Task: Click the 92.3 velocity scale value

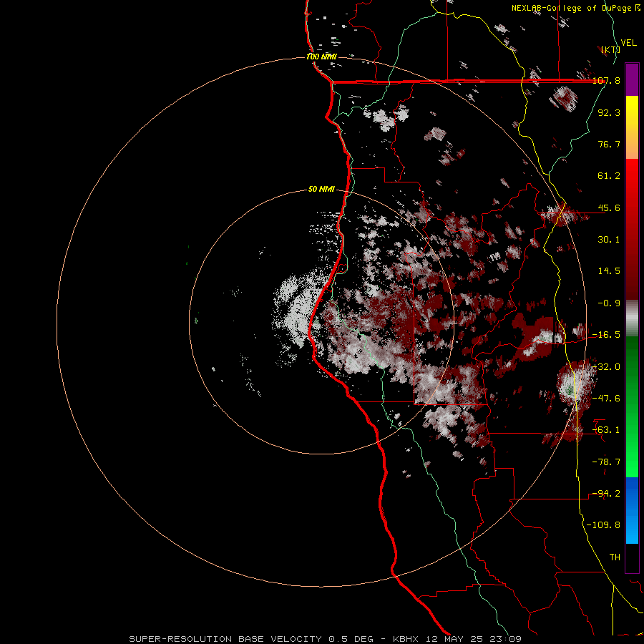Action: pyautogui.click(x=609, y=112)
